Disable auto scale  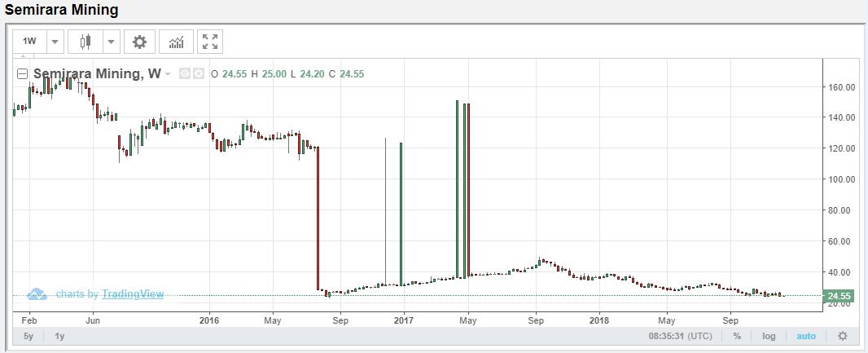tap(805, 336)
